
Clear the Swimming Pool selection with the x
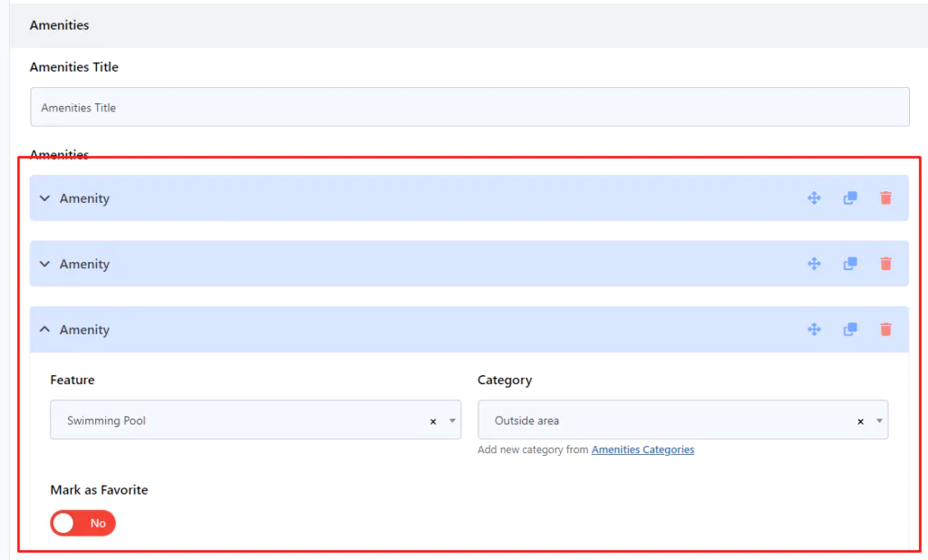433,421
